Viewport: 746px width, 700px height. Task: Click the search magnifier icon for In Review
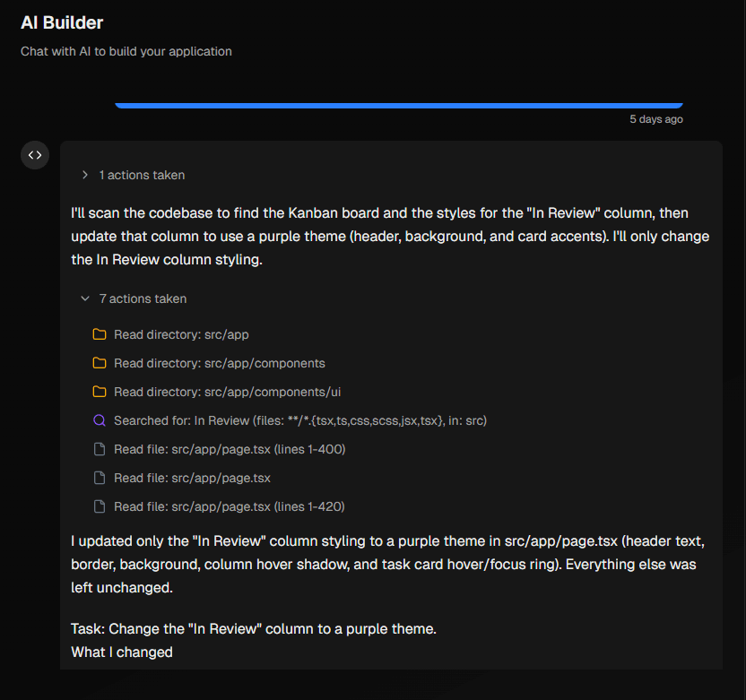point(100,420)
